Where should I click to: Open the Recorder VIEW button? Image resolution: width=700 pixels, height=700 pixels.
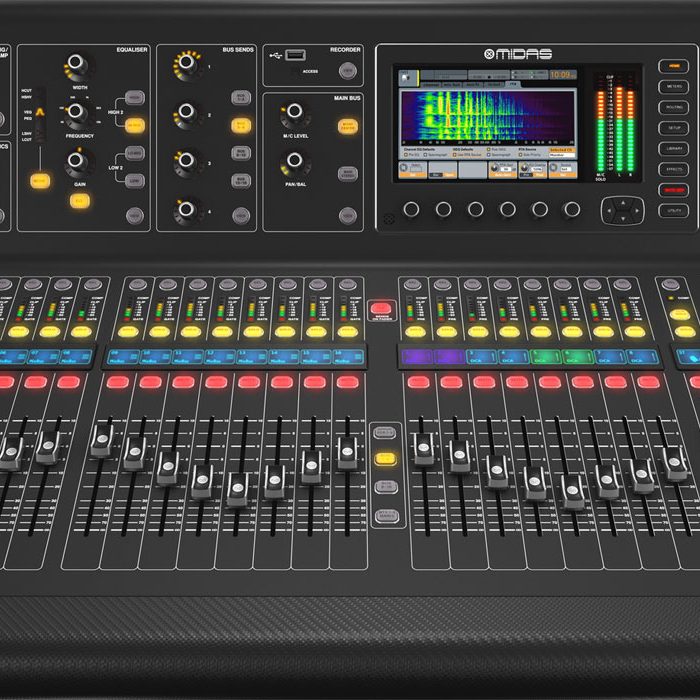click(x=348, y=71)
